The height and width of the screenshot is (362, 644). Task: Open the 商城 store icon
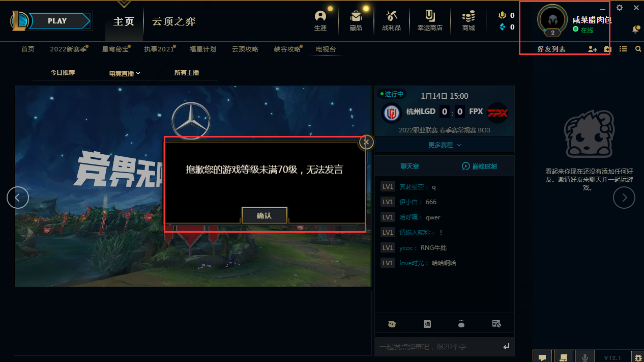tap(469, 21)
